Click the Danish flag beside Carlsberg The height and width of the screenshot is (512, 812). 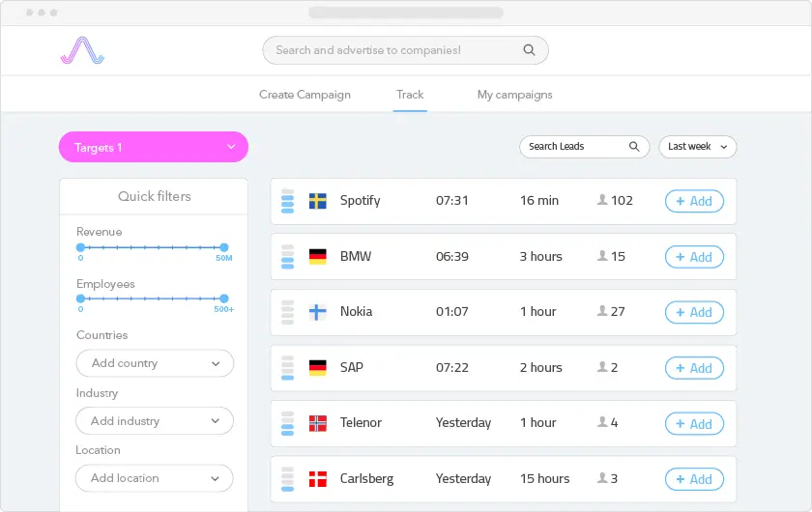[317, 479]
